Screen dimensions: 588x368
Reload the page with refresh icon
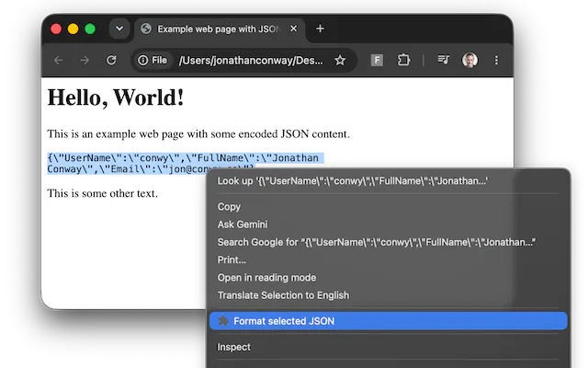(x=111, y=60)
